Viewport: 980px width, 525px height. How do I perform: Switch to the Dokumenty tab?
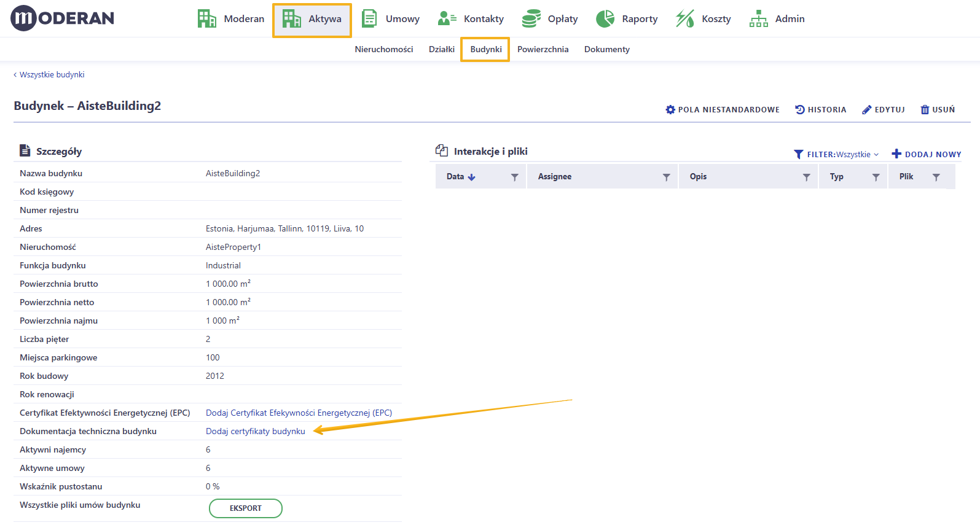[x=607, y=49]
